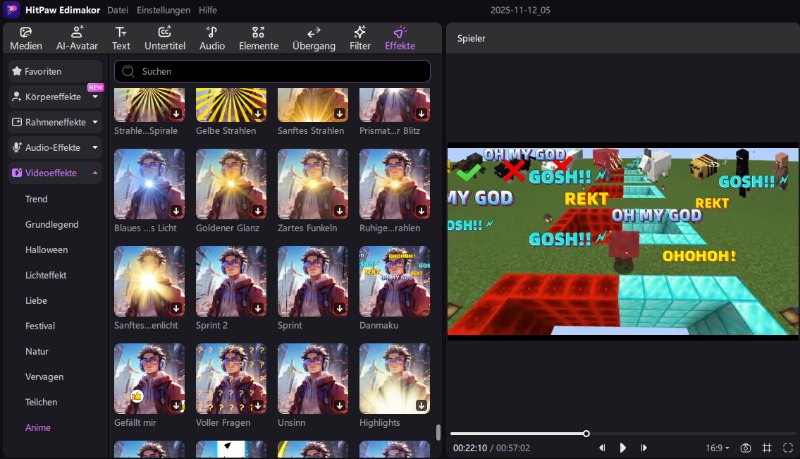
Task: Select the Voller Fragen effect thumbnail
Action: [x=231, y=378]
